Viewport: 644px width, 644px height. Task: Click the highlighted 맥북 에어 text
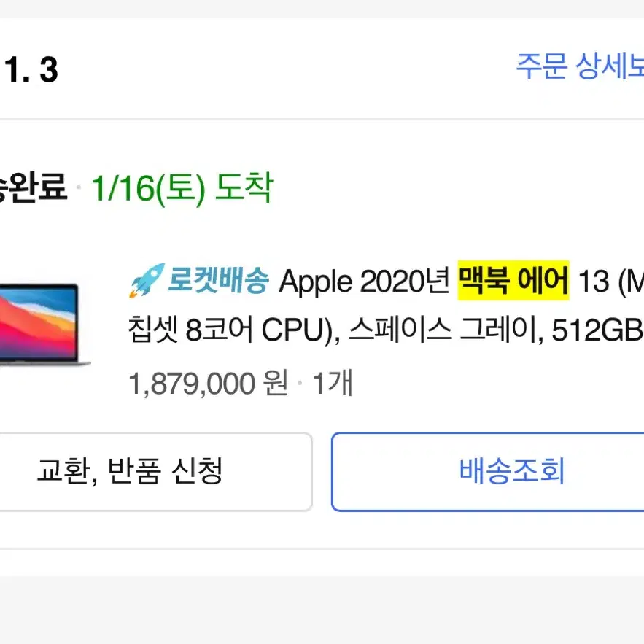(x=513, y=281)
